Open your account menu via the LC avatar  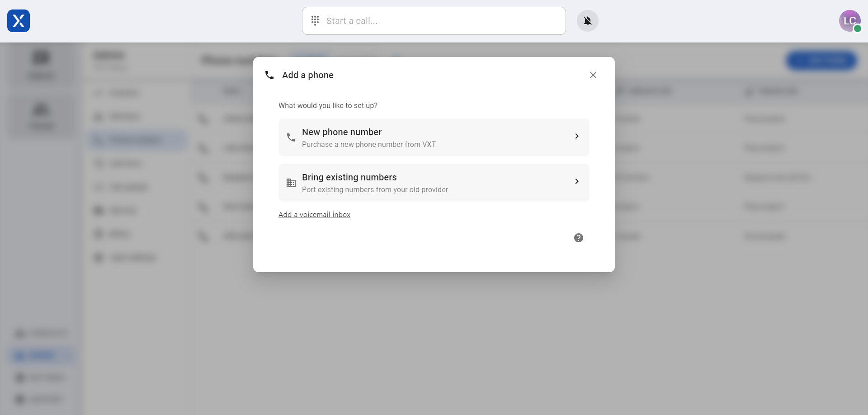coord(850,21)
